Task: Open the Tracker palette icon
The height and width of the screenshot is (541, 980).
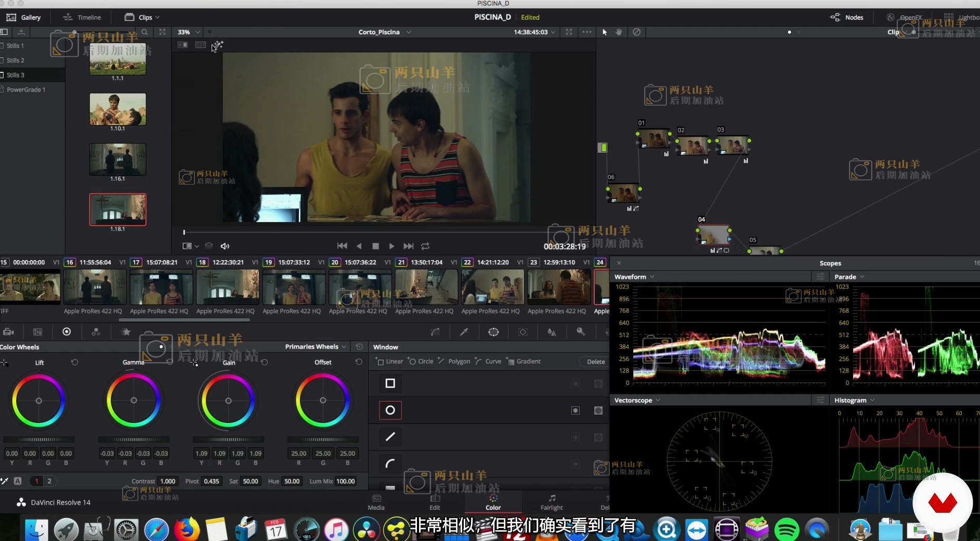Action: 523,332
